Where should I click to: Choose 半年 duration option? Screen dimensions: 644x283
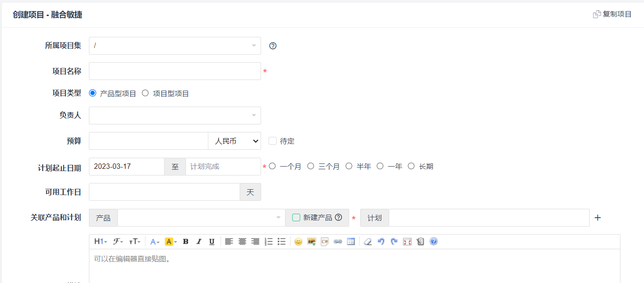(x=349, y=166)
